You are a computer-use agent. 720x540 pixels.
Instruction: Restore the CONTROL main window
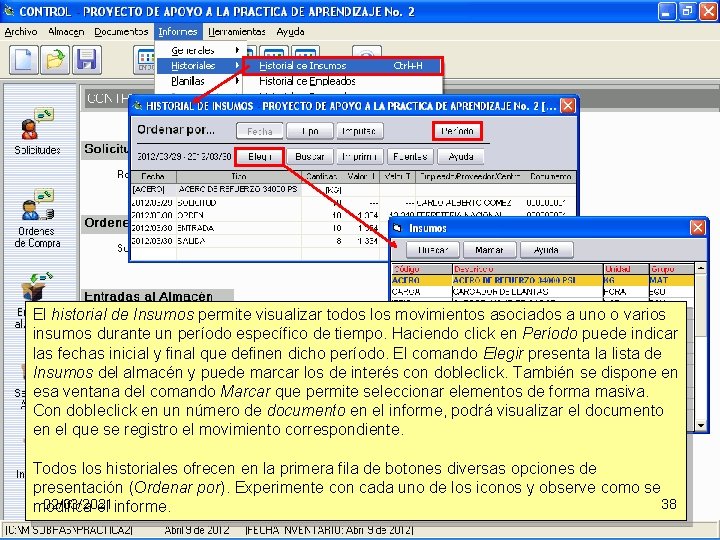coord(687,12)
